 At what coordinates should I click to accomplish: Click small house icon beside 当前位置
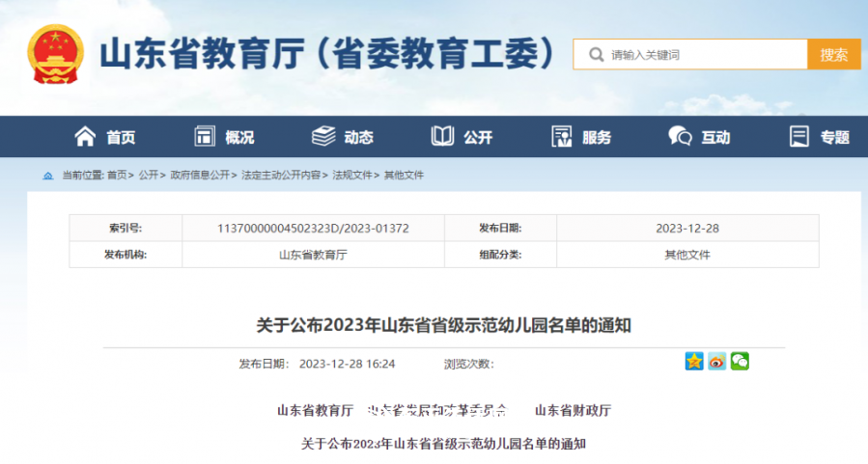pyautogui.click(x=48, y=176)
